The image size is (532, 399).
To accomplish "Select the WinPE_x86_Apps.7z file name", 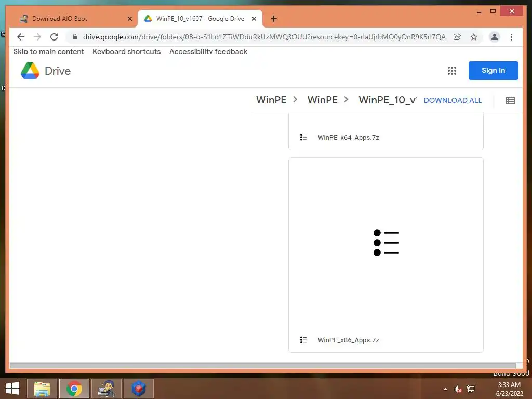I will click(349, 340).
